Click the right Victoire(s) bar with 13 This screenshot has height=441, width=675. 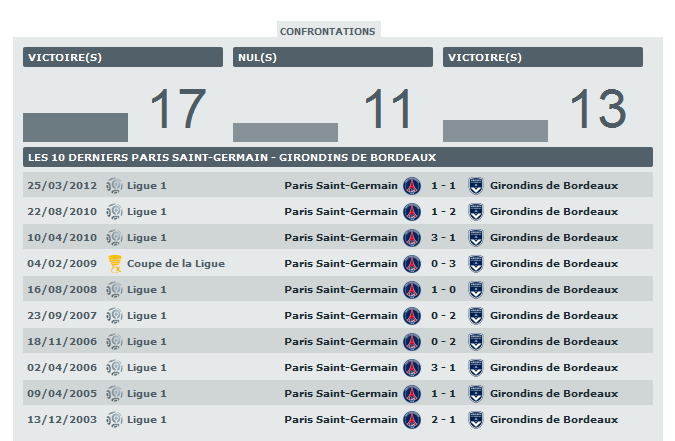tap(495, 131)
